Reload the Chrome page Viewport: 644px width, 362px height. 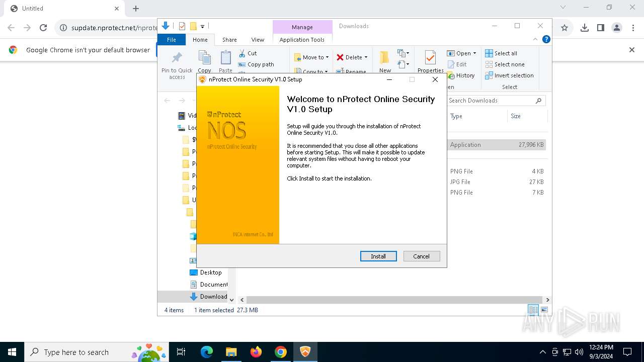43,28
